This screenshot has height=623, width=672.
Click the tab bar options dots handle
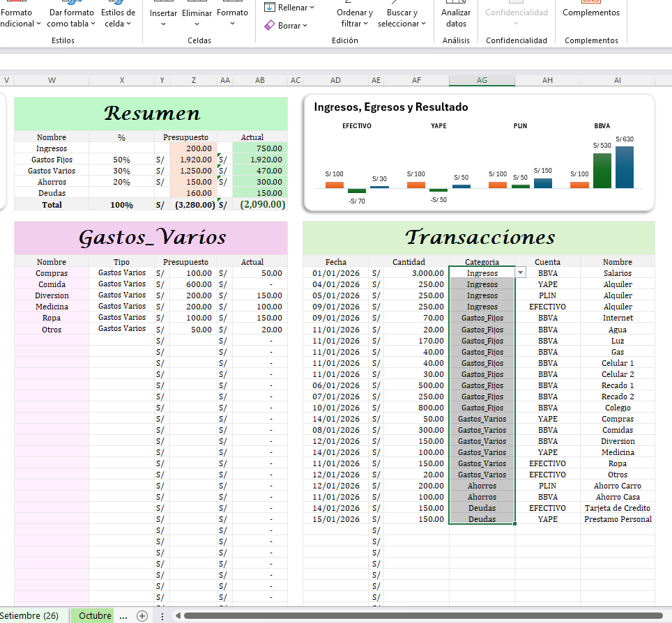click(162, 616)
